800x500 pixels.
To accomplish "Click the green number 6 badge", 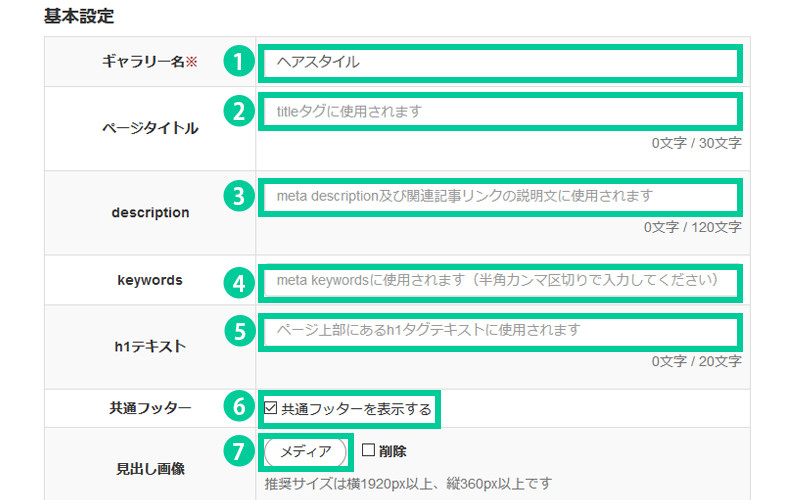I will [x=238, y=408].
